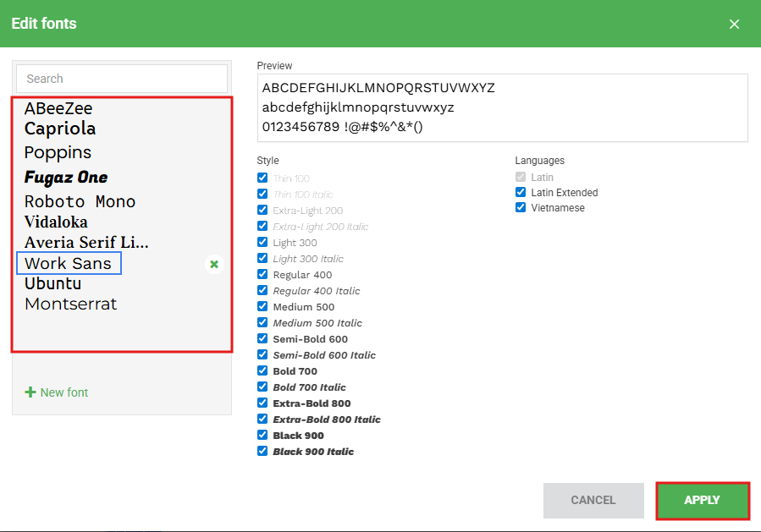This screenshot has width=761, height=532.
Task: Select the Fugaz One font
Action: [x=66, y=178]
